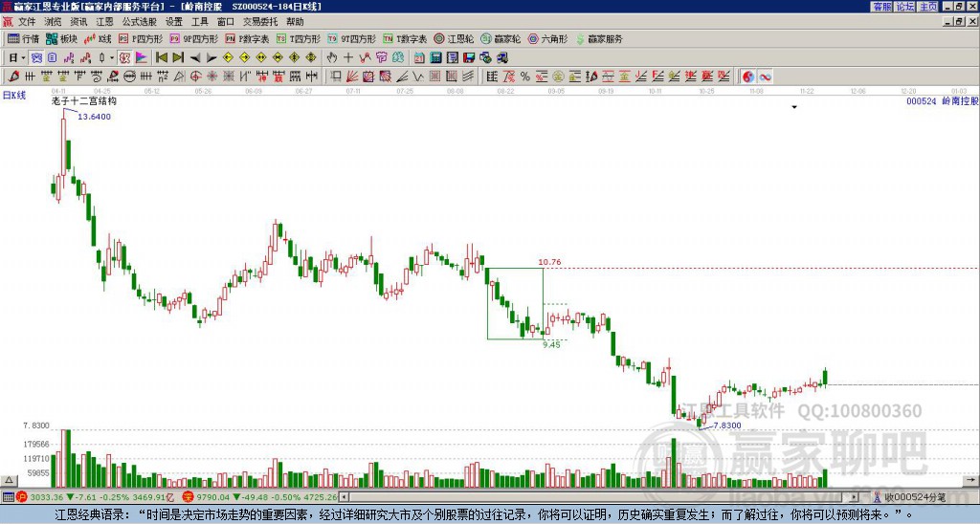Screen dimensions: 980x524
Task: Open the 9T四方形 tool
Action: click(x=351, y=38)
